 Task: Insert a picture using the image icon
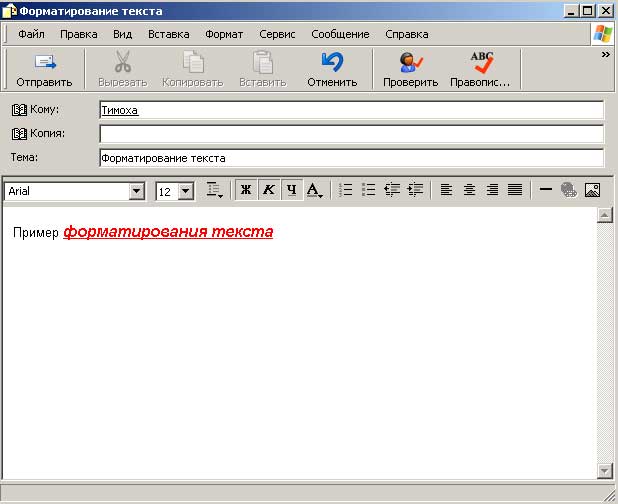coord(591,190)
